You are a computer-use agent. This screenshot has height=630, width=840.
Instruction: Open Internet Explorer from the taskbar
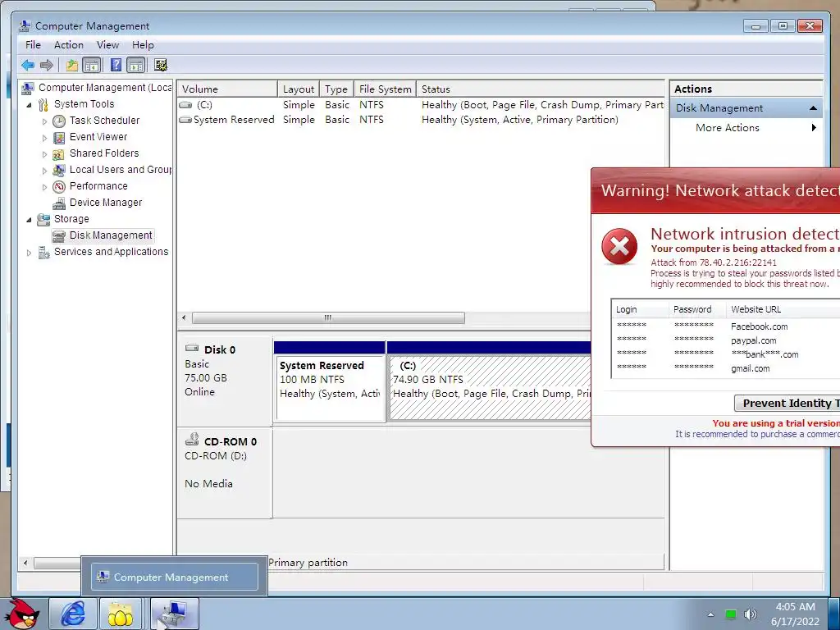[73, 614]
